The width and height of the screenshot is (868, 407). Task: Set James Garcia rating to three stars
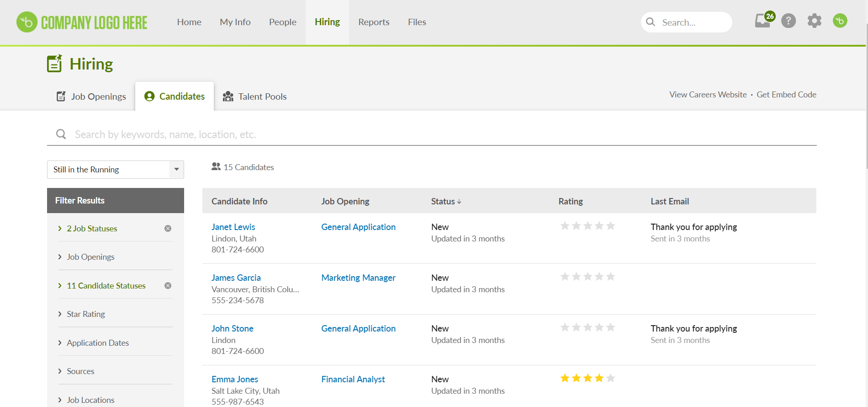(587, 277)
